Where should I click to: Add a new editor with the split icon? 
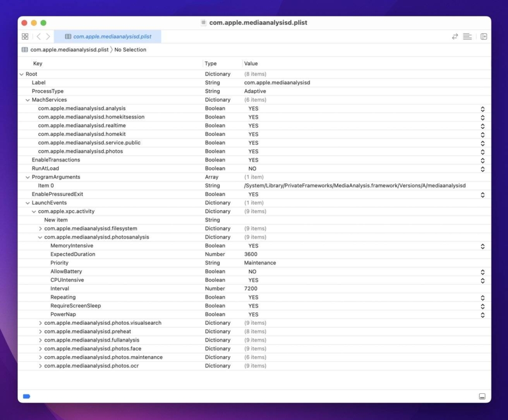(x=484, y=36)
